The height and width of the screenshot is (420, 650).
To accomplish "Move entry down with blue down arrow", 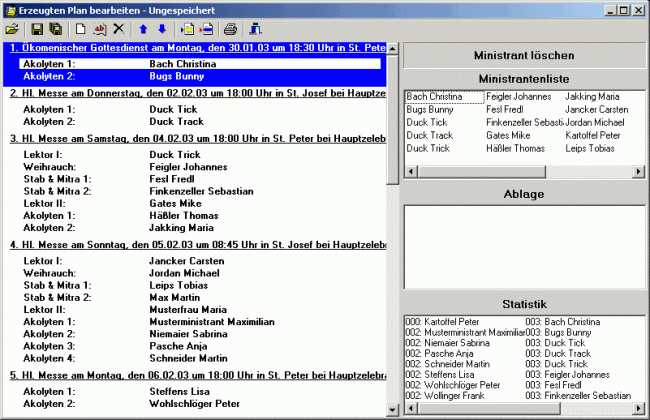I will pos(162,29).
